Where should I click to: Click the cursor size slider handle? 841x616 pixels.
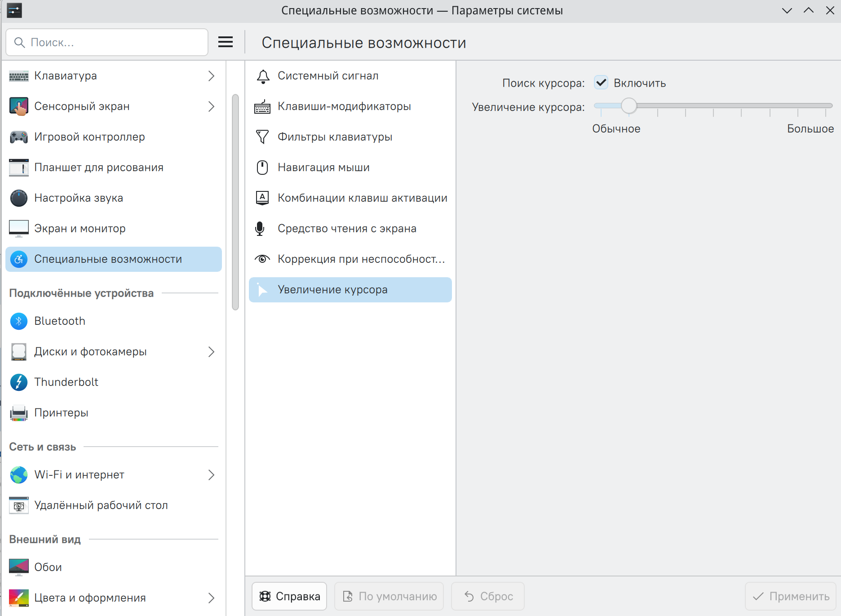point(629,106)
